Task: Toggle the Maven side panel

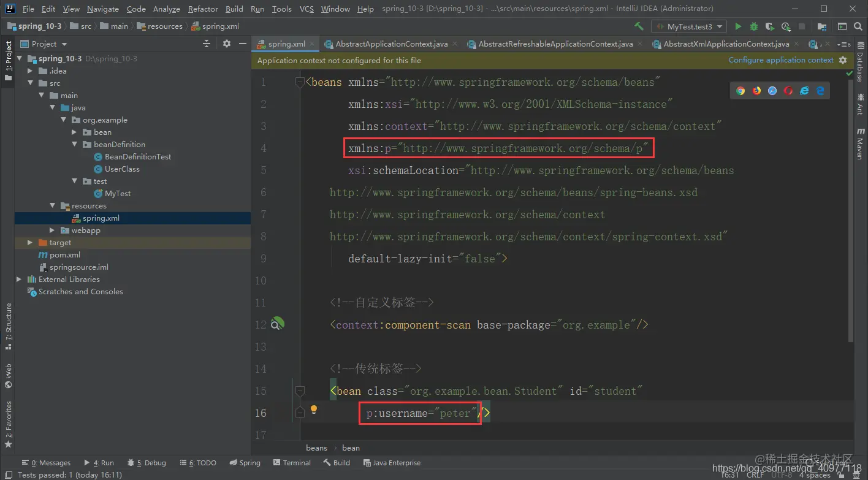Action: click(860, 143)
